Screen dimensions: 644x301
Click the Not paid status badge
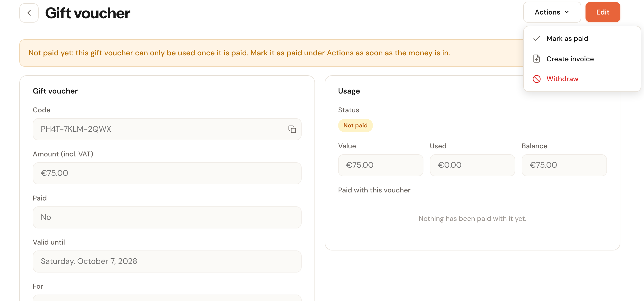[355, 126]
